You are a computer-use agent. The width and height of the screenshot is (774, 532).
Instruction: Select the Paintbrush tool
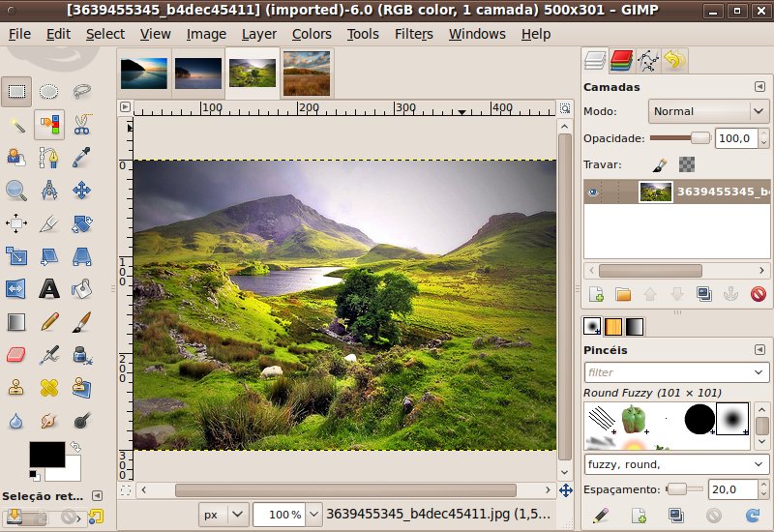tap(81, 322)
